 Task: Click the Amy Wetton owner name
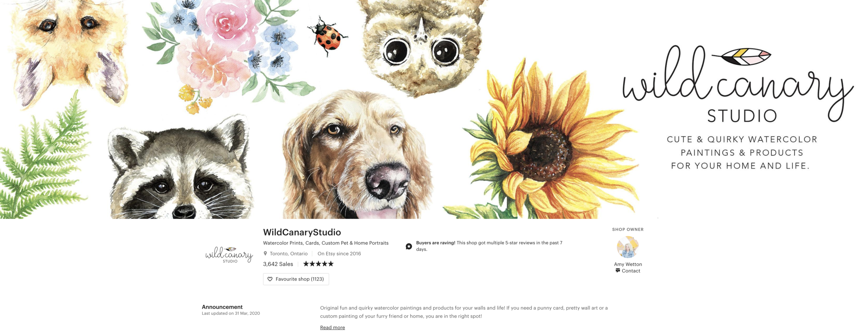click(628, 264)
